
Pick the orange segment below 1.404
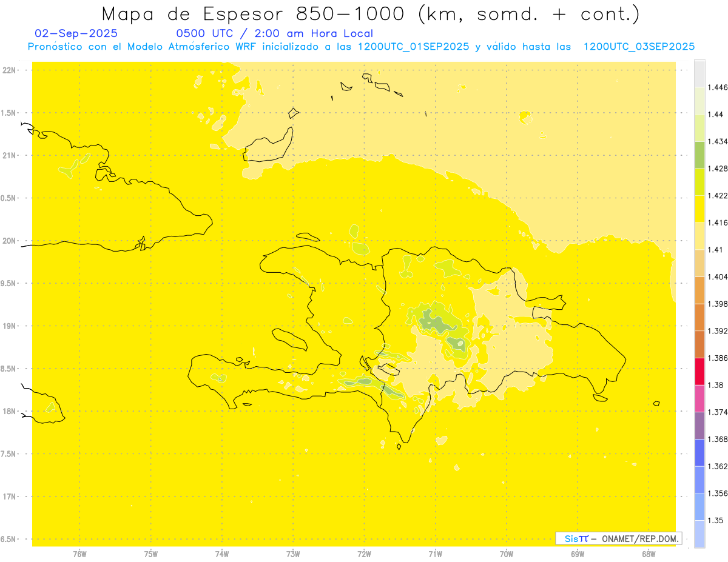coord(699,290)
